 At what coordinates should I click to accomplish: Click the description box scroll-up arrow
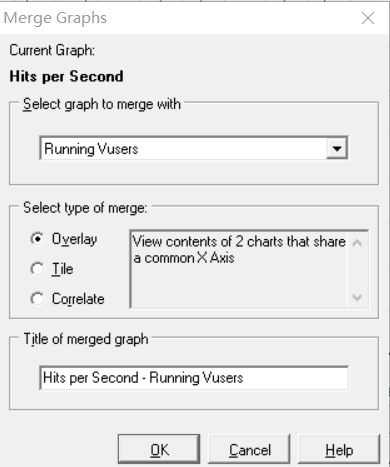coord(357,242)
